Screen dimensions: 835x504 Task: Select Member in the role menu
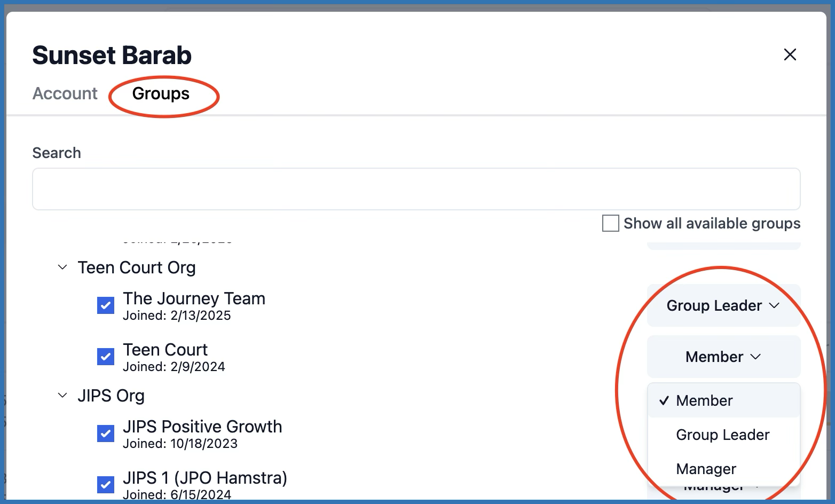point(704,400)
